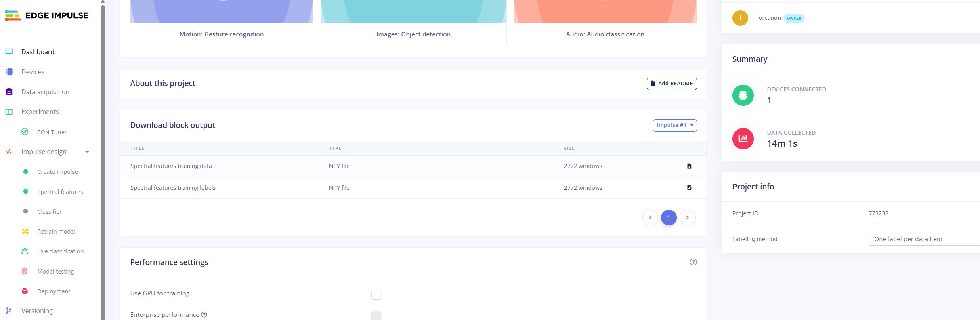Click the Dashboard monitor icon

click(x=9, y=52)
